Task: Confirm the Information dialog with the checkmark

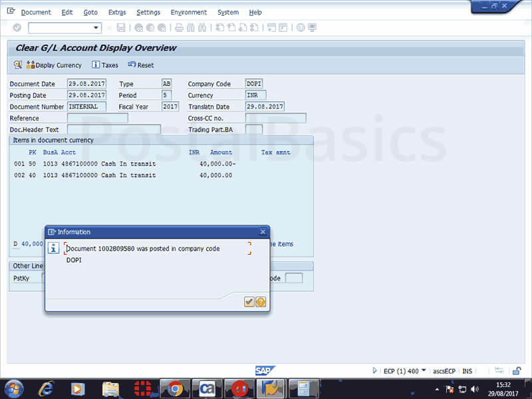Action: pyautogui.click(x=249, y=302)
